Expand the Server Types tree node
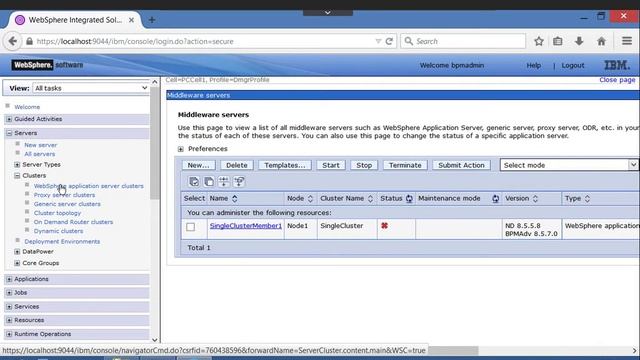This screenshot has height=360, width=640. click(x=17, y=164)
